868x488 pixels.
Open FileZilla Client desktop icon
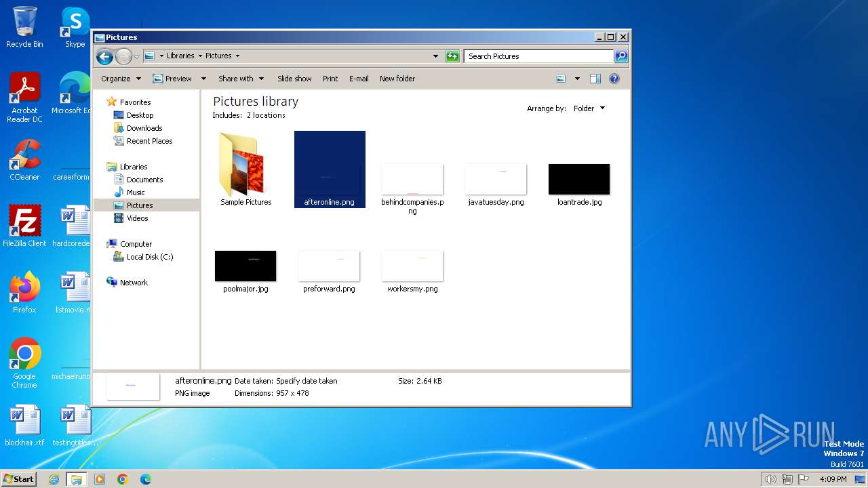[24, 226]
